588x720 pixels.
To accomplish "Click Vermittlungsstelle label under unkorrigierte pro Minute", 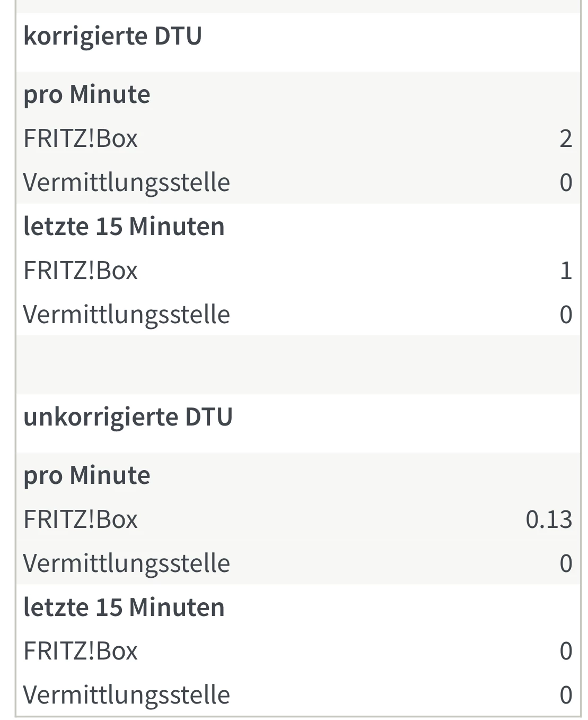I will (126, 563).
